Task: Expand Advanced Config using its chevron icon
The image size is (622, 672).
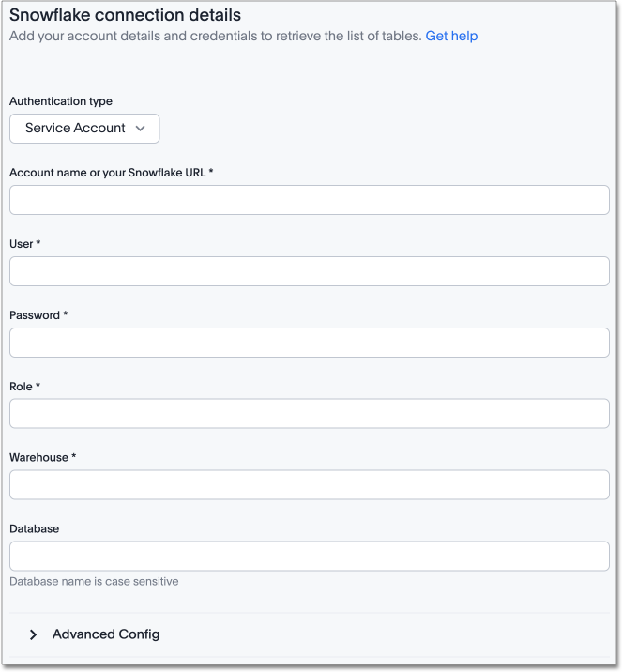Action: pos(33,634)
